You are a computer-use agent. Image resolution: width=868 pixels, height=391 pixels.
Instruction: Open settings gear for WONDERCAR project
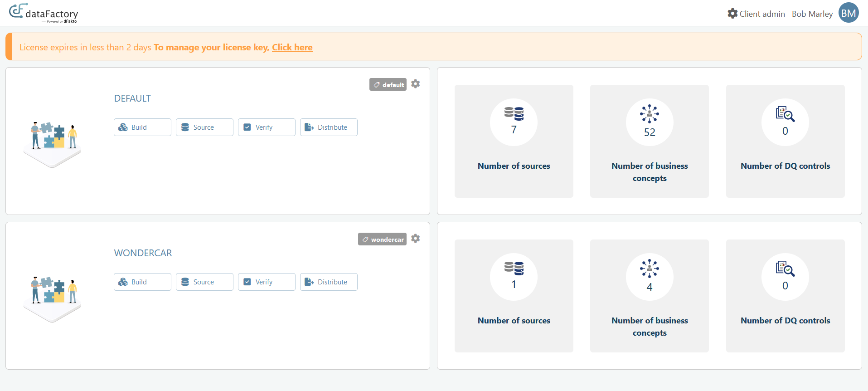[415, 239]
